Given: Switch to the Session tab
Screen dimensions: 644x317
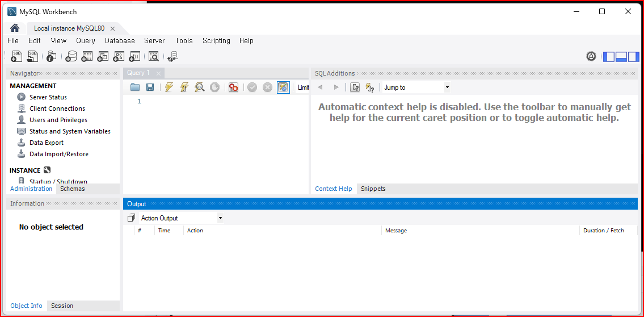Looking at the screenshot, I should pyautogui.click(x=62, y=306).
